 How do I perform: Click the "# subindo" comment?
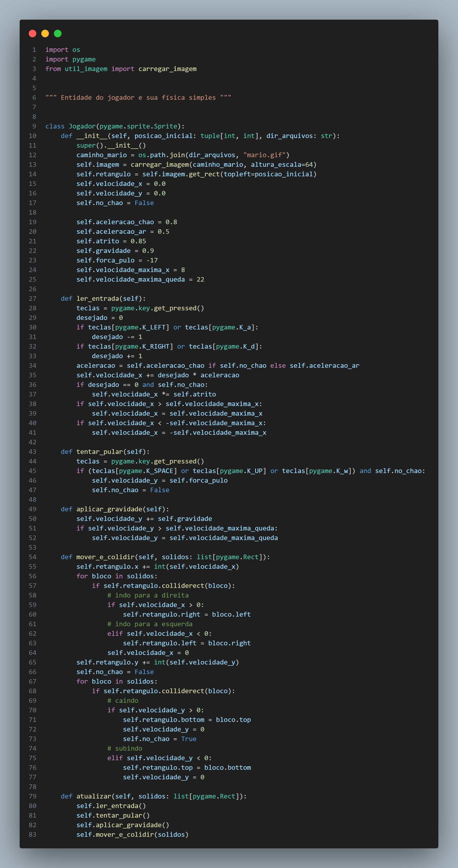tap(125, 748)
